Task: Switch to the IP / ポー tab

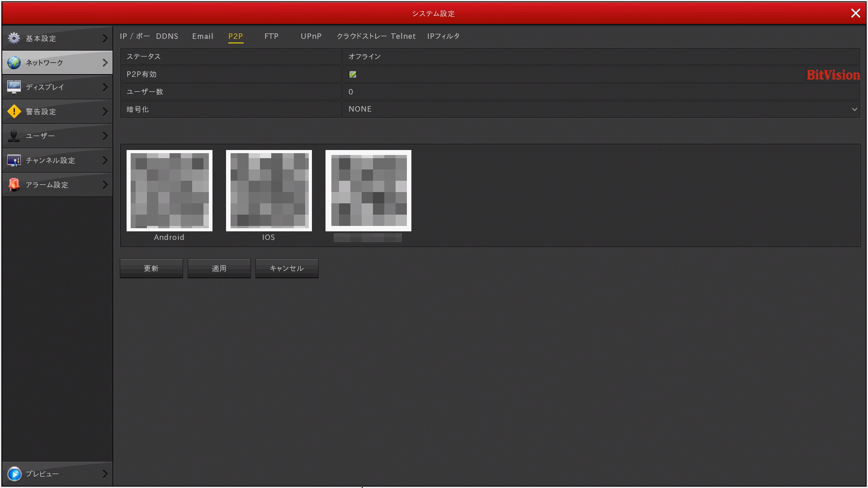Action: click(135, 36)
